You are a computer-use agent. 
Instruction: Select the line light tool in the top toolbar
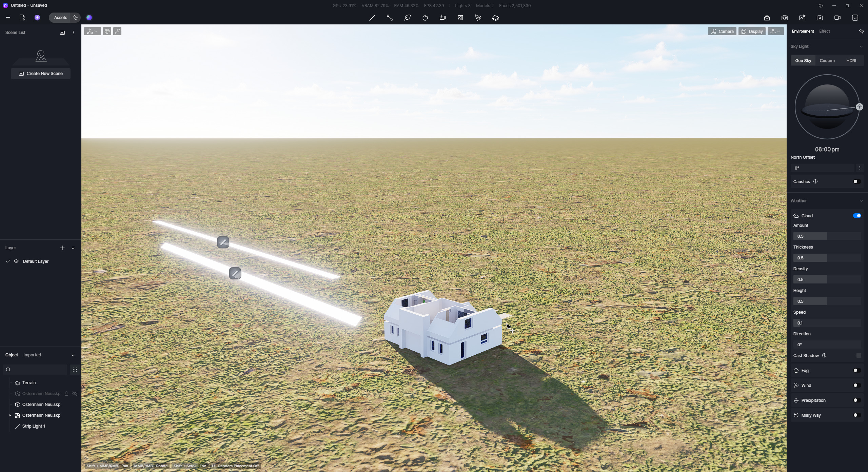point(372,18)
